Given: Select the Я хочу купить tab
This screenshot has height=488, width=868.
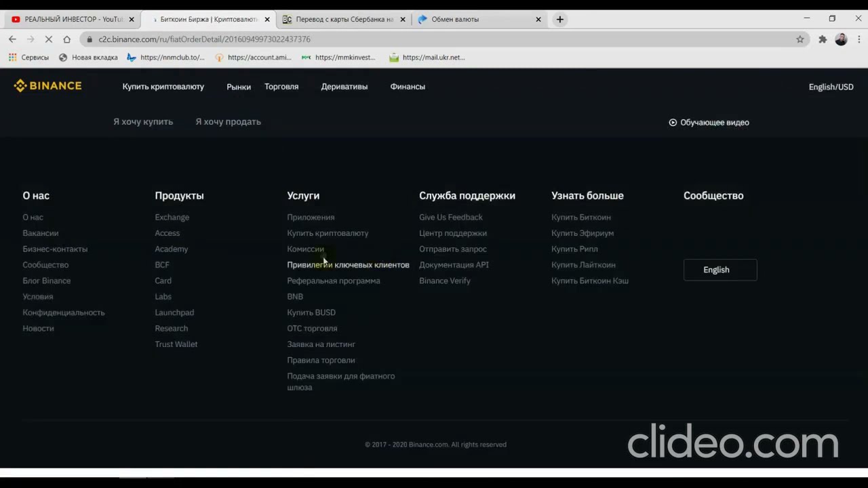Looking at the screenshot, I should point(143,122).
